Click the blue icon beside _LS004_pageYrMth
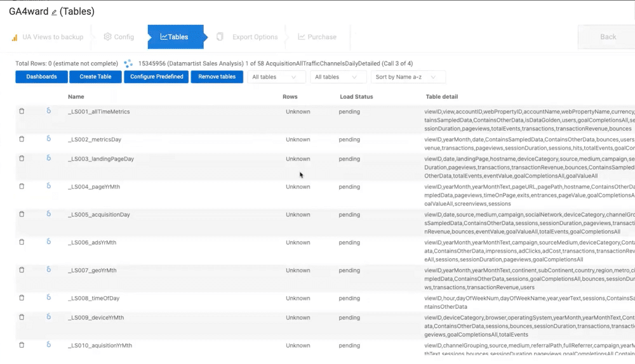Viewport: 635px width, 364px height. click(x=48, y=186)
